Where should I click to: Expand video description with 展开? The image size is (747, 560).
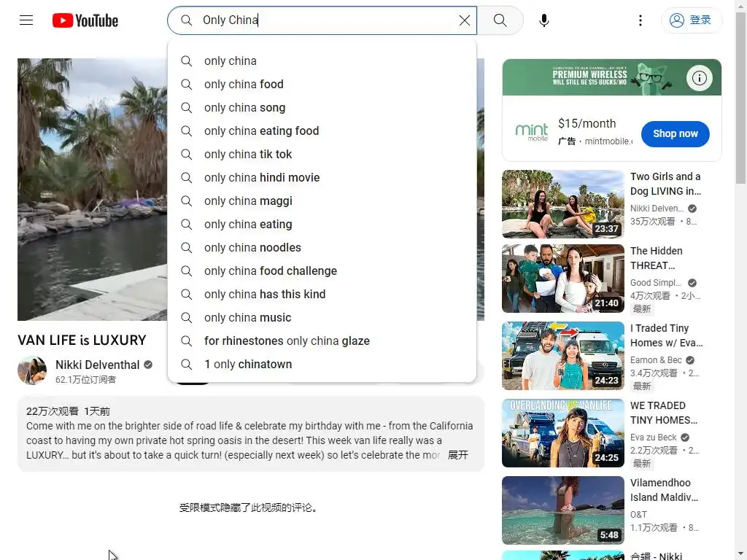tap(458, 455)
